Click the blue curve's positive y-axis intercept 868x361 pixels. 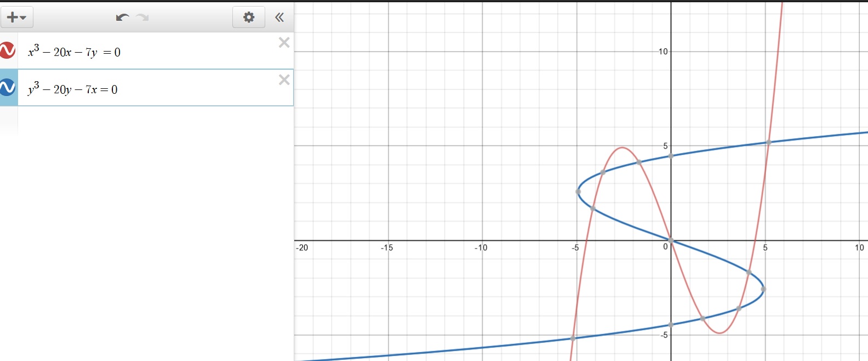point(671,156)
